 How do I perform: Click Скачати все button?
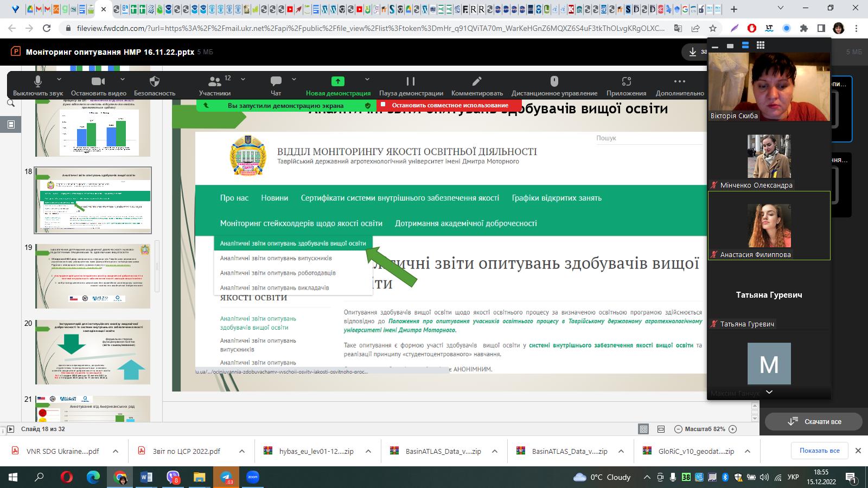(814, 421)
